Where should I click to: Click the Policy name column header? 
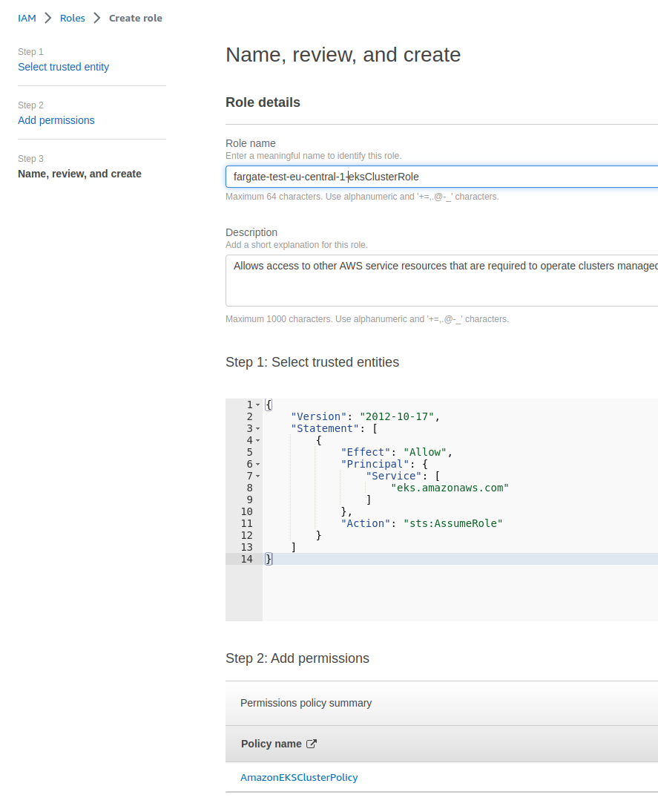click(x=272, y=744)
